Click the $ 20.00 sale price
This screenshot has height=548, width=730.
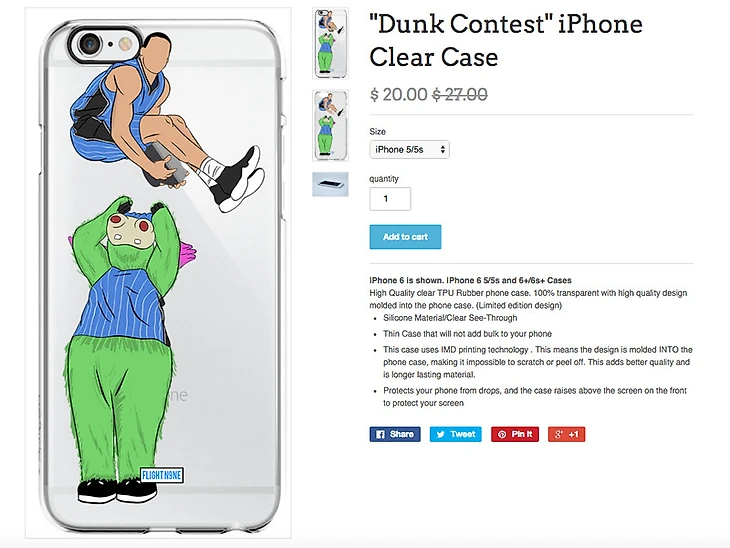pos(399,95)
